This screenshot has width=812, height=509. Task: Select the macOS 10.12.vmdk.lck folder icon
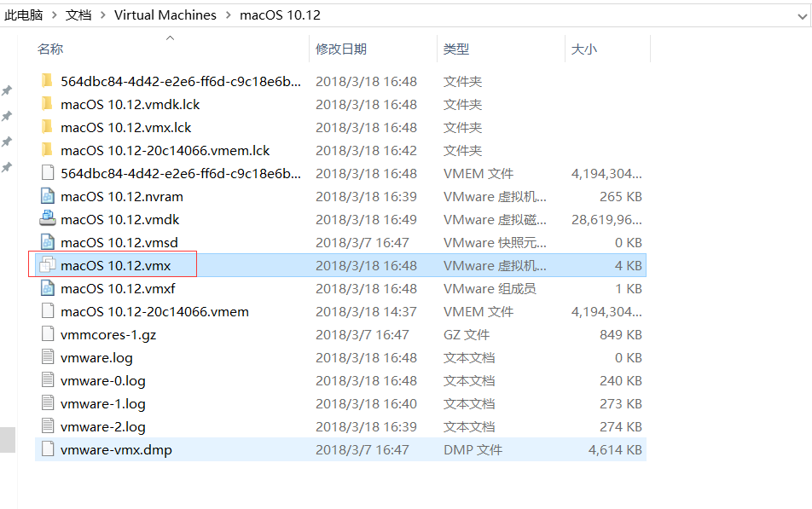(x=47, y=104)
